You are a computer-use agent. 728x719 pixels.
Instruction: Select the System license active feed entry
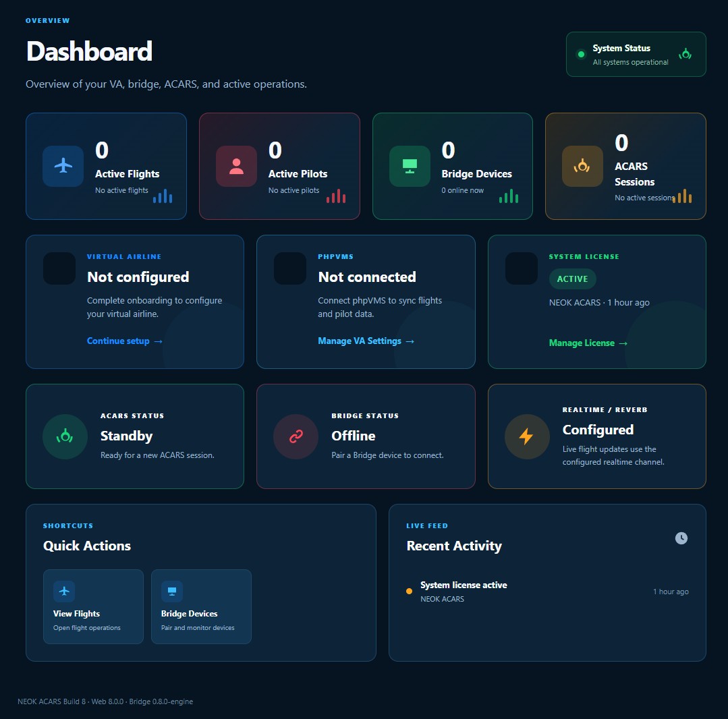(x=547, y=592)
